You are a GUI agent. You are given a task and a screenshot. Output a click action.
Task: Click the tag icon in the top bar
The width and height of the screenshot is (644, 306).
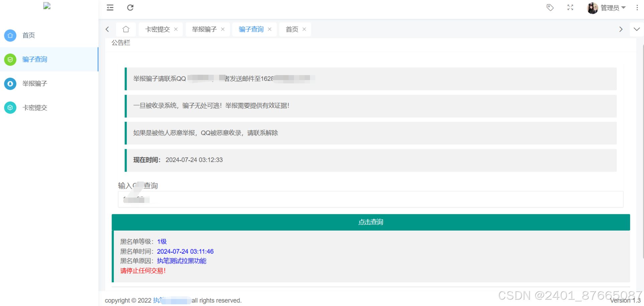point(550,7)
